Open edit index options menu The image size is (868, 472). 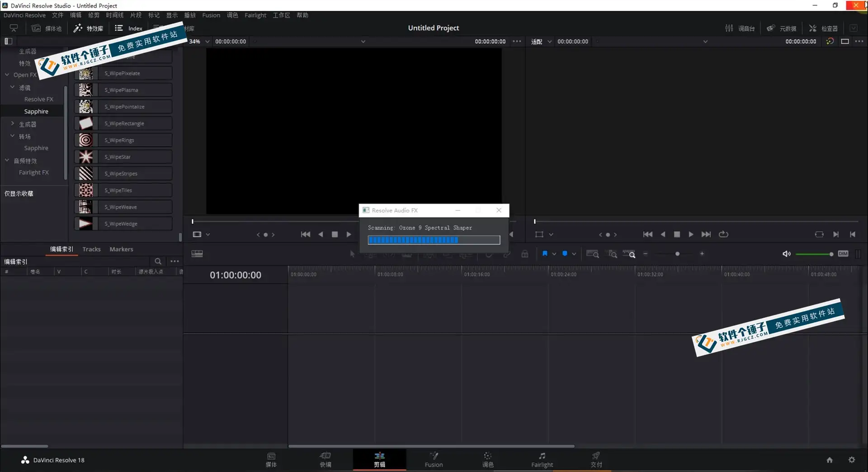point(175,261)
